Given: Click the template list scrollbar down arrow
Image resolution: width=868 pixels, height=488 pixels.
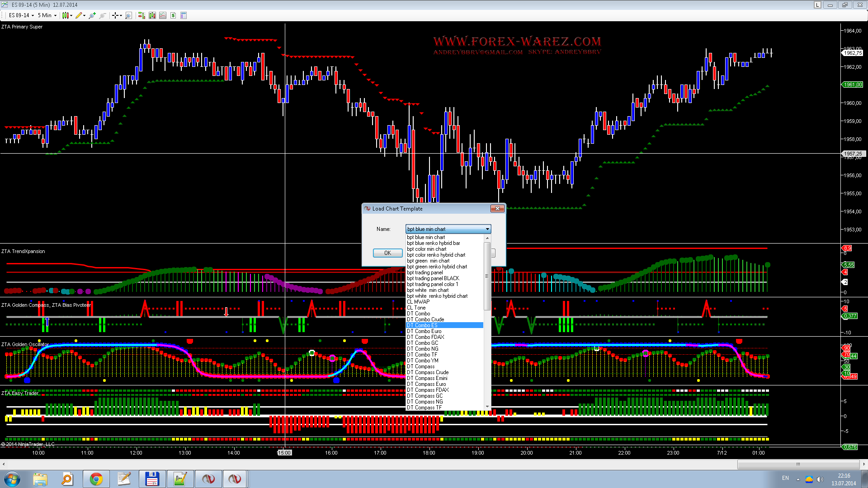Looking at the screenshot, I should click(x=487, y=407).
